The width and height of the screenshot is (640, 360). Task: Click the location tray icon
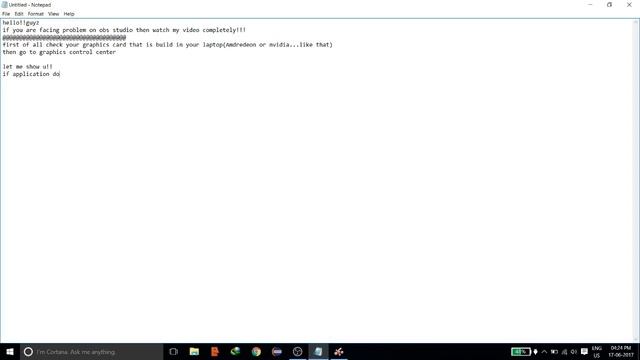[536, 352]
